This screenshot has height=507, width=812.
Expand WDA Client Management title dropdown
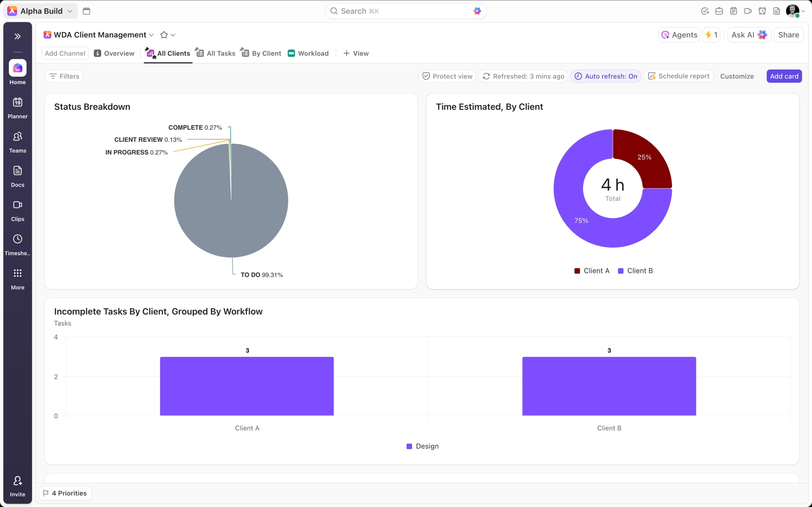pyautogui.click(x=151, y=35)
